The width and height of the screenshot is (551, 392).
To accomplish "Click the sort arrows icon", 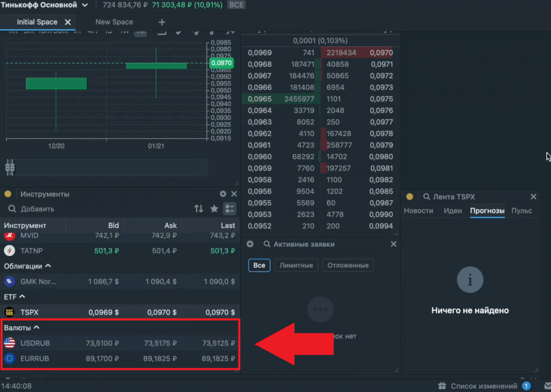I will click(x=199, y=209).
